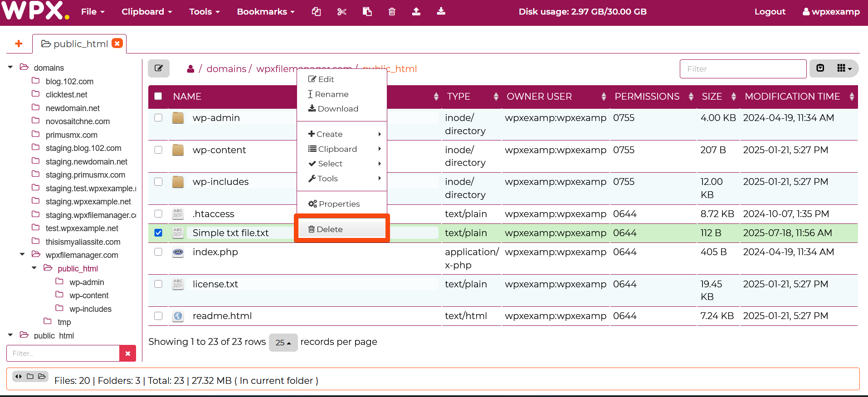This screenshot has width=868, height=397.
Task: Click the select-all toggle icon beside Filter
Action: [x=820, y=68]
